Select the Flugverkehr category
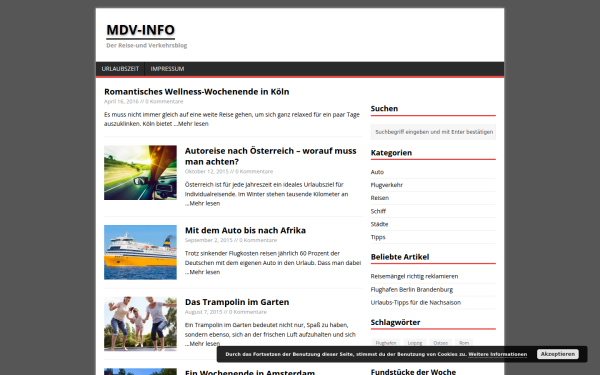Viewport: 600px width, 375px height. [x=386, y=185]
